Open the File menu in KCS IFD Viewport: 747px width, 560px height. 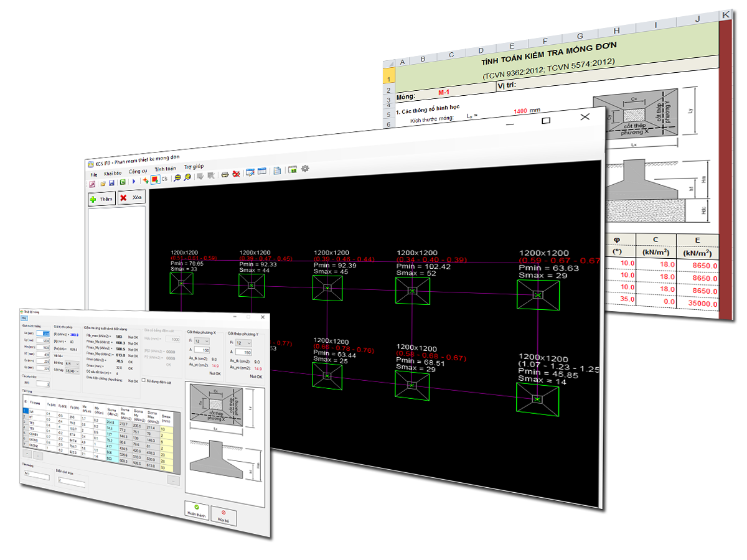pyautogui.click(x=94, y=175)
